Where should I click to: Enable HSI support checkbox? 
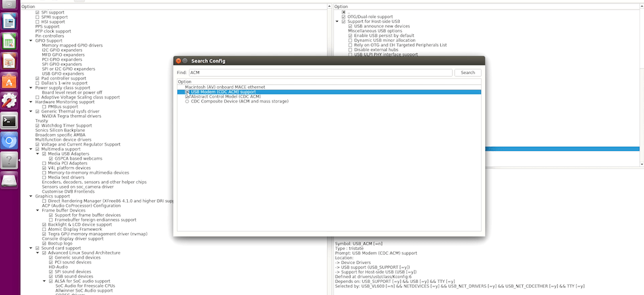pos(38,22)
